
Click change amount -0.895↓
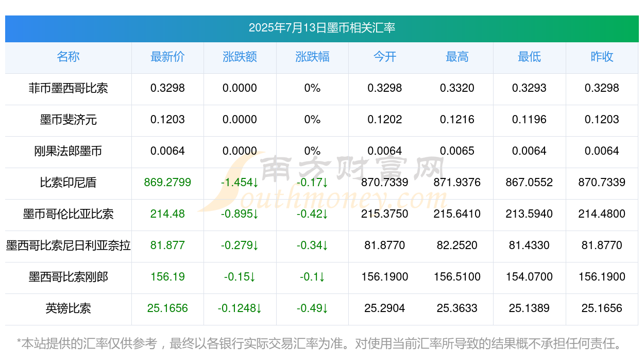tap(240, 214)
